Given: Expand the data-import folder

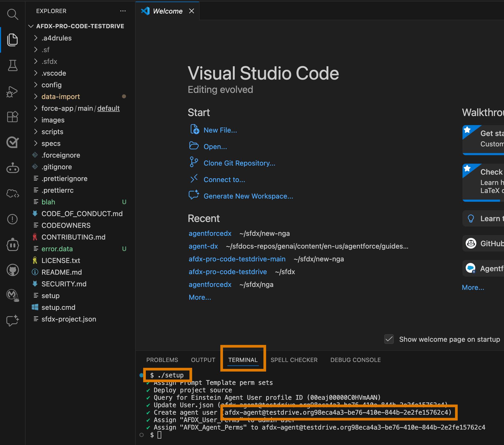Looking at the screenshot, I should (x=36, y=97).
